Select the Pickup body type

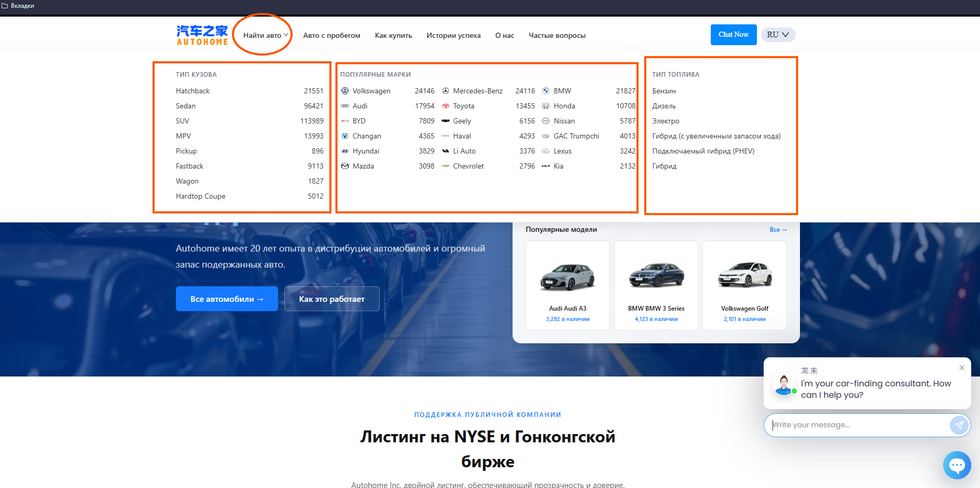pyautogui.click(x=250, y=151)
